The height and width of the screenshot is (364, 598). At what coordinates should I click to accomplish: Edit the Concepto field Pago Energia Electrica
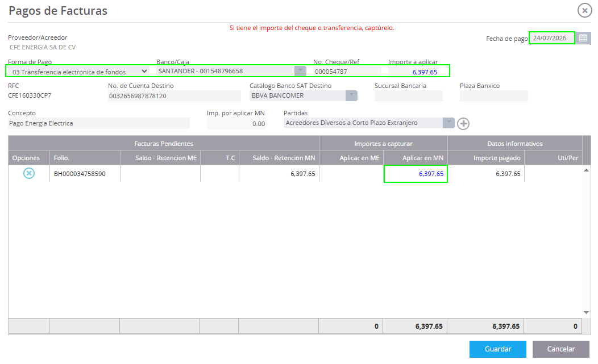pos(99,123)
